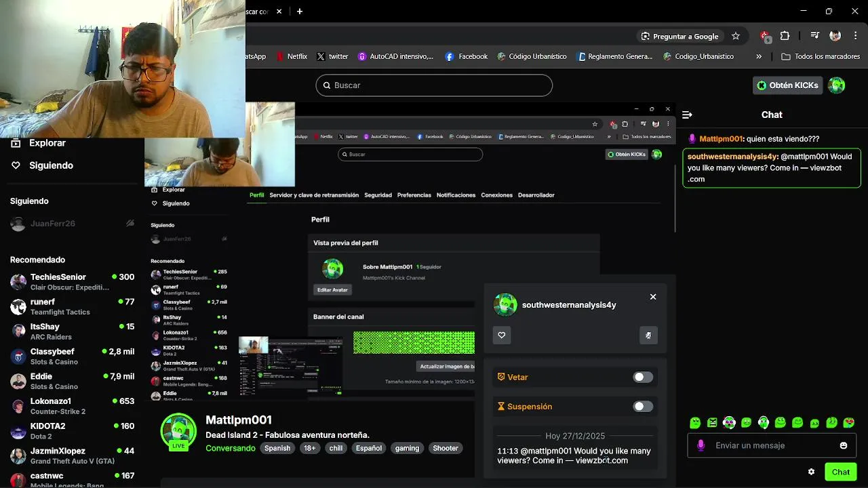Open Todos los marcadores folder
The image size is (868, 488).
point(821,56)
